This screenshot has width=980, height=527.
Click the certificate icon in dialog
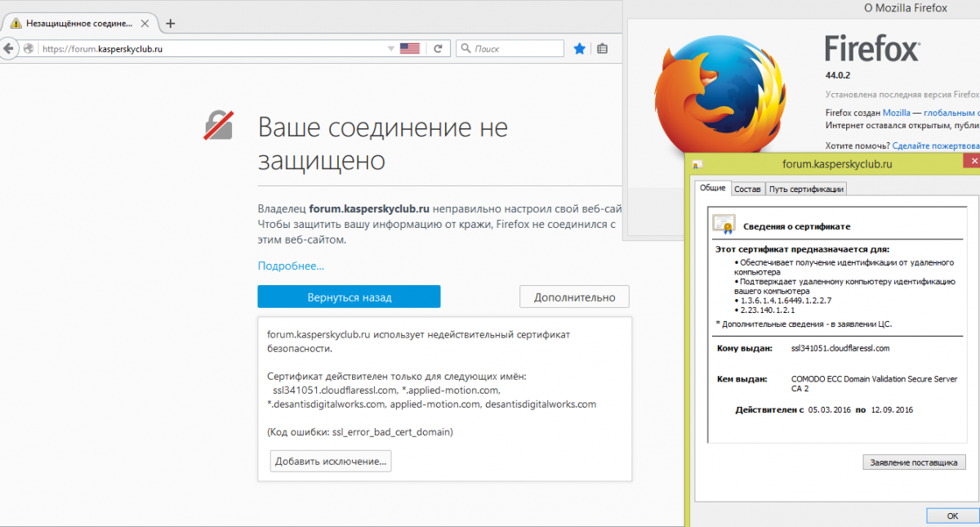pyautogui.click(x=724, y=223)
